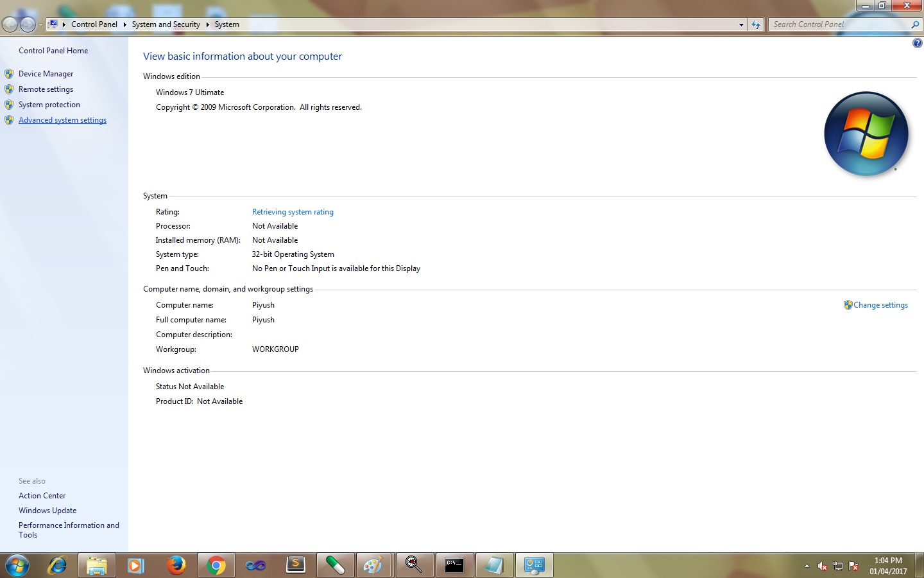Click the network icon in the system tray
This screenshot has height=578, width=924.
point(837,566)
